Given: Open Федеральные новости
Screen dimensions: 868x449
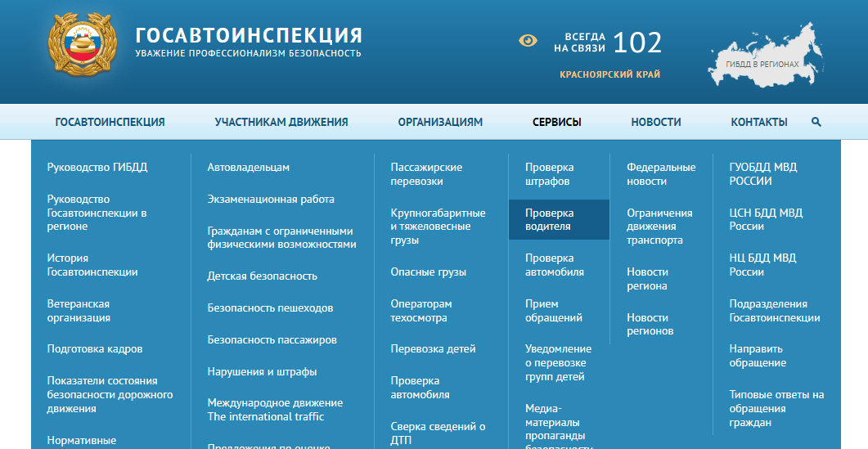Looking at the screenshot, I should [661, 174].
